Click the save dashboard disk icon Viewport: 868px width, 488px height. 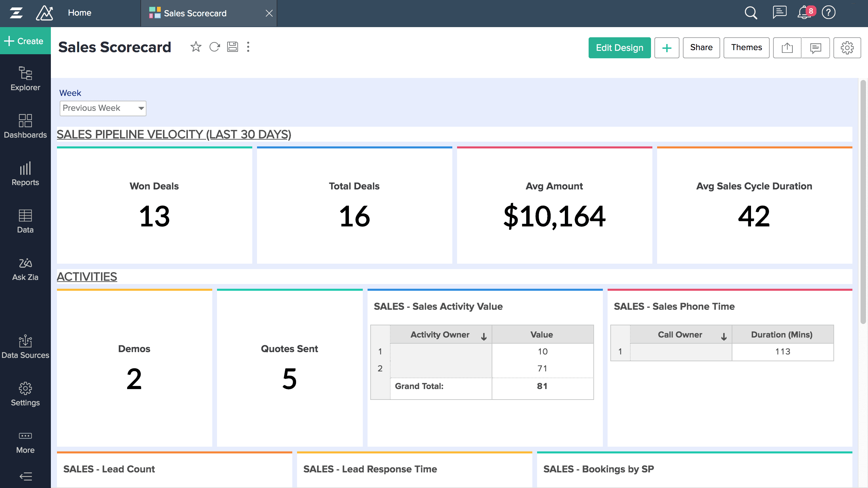click(x=233, y=47)
